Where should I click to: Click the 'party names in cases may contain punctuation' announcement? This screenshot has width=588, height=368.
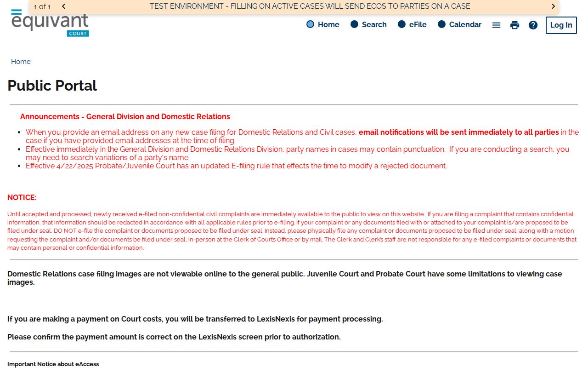click(x=297, y=154)
